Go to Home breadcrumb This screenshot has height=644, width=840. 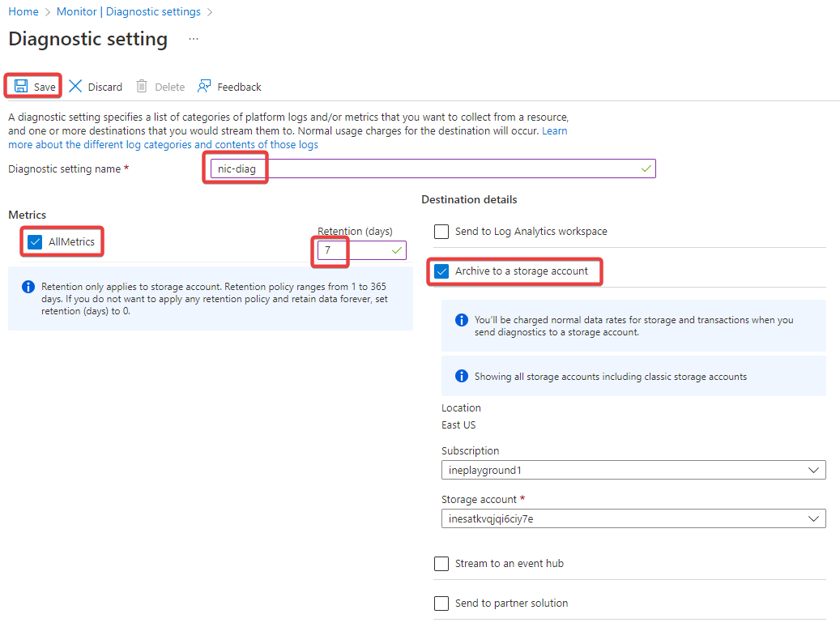click(x=23, y=12)
